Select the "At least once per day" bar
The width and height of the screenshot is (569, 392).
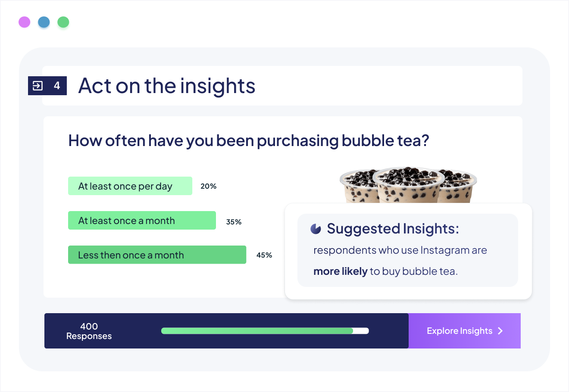click(x=130, y=186)
